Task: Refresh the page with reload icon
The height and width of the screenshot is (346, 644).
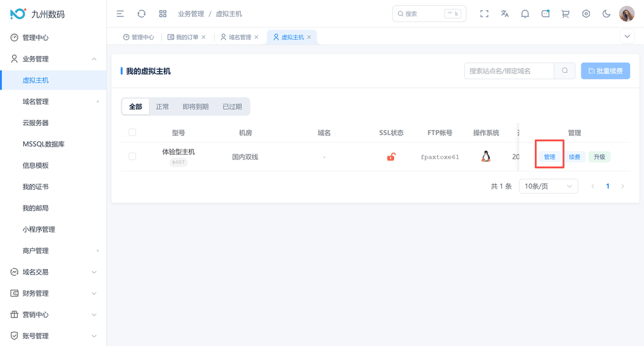Action: pyautogui.click(x=142, y=14)
